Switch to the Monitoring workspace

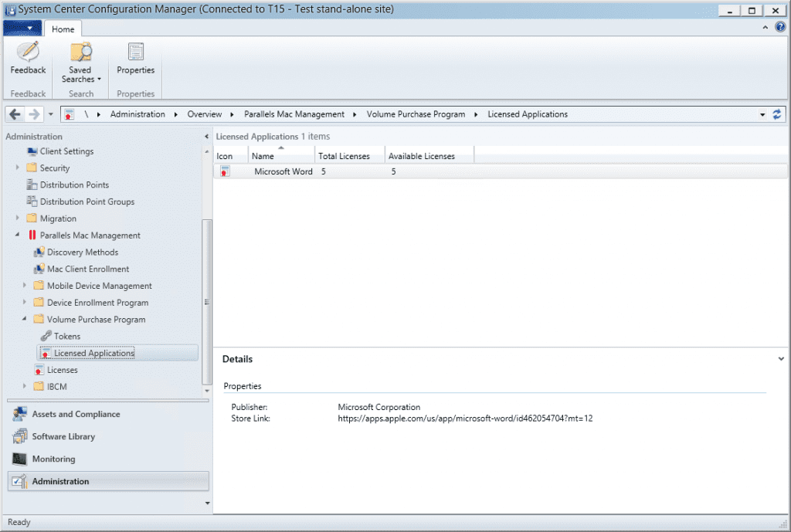(53, 459)
